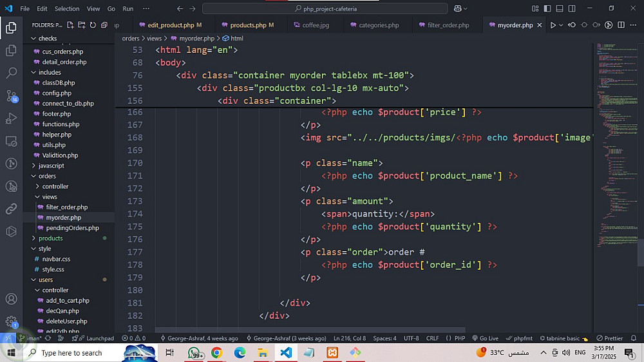Toggle the bottom panel visibility
Image resolution: width=644 pixels, height=362 pixels.
coord(560,8)
